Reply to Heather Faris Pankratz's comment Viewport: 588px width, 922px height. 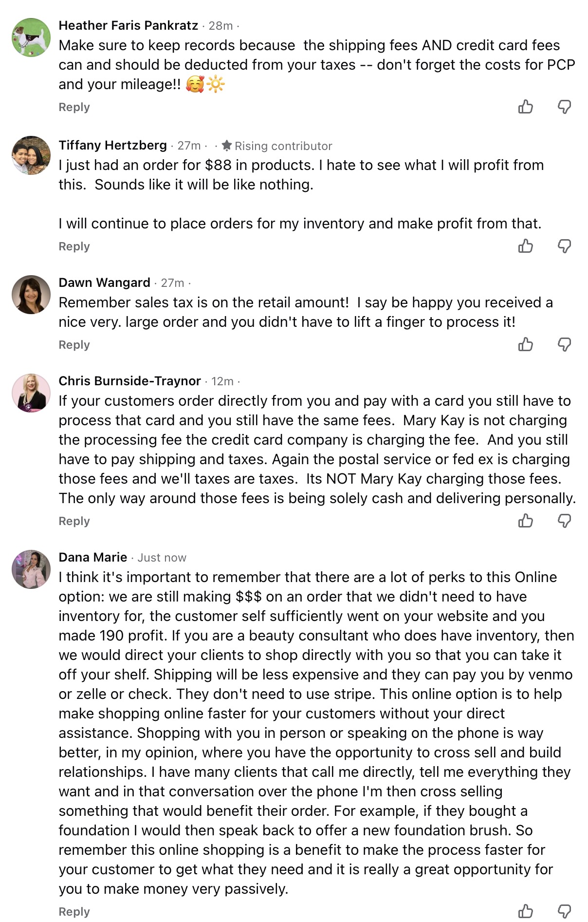(x=74, y=107)
